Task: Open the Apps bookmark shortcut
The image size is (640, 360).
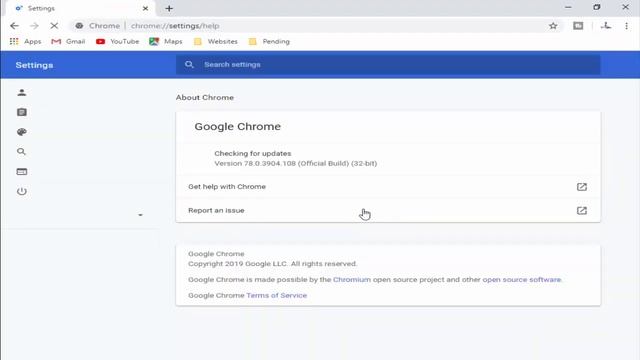Action: [x=25, y=42]
